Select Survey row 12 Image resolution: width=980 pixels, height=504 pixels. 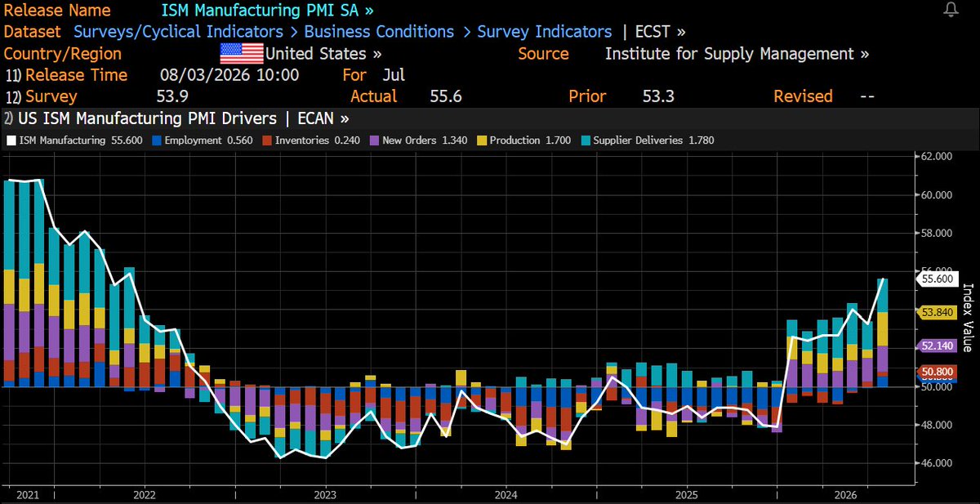42,96
